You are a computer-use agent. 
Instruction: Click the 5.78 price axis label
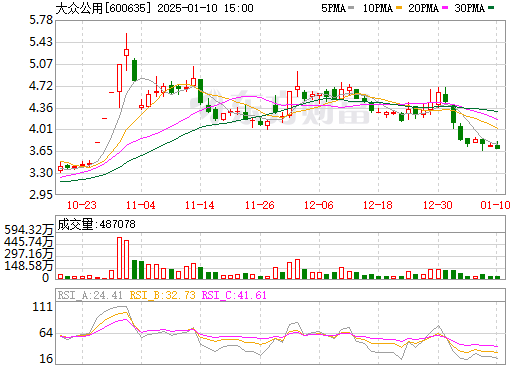click(41, 20)
